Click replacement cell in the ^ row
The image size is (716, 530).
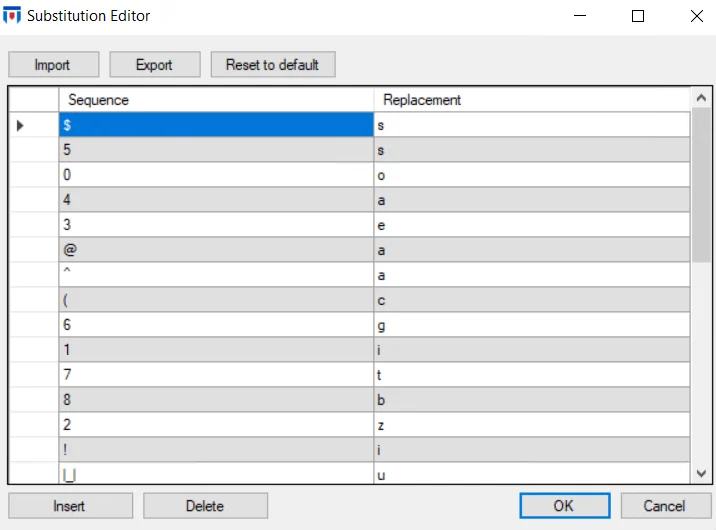(532, 275)
